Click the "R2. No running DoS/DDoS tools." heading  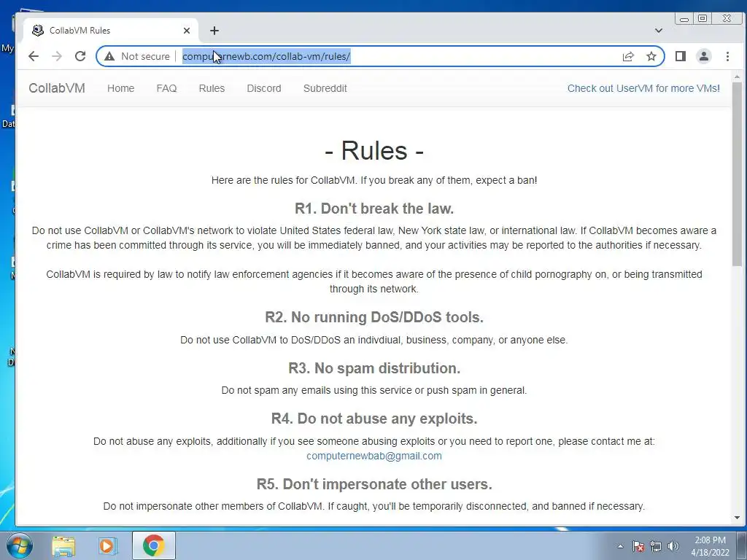tap(374, 316)
